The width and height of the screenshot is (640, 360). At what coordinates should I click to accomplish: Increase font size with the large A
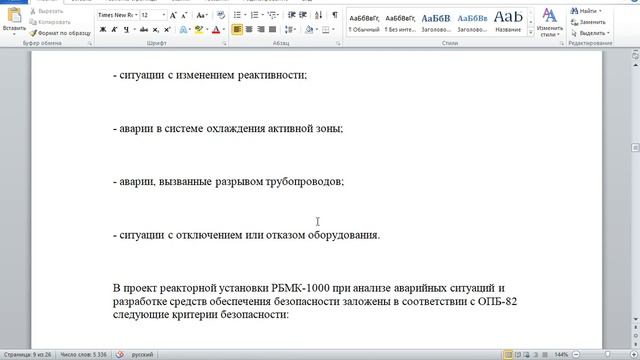click(x=173, y=16)
